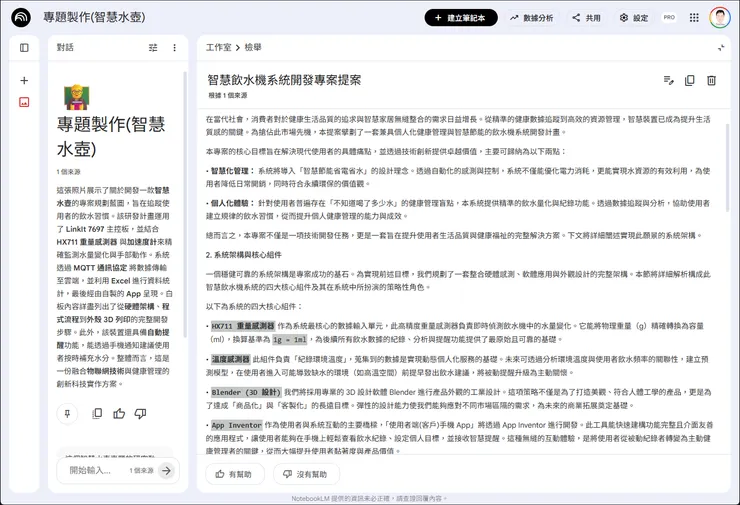Click report title 智慧飲水機系統開發專案提案

[284, 80]
